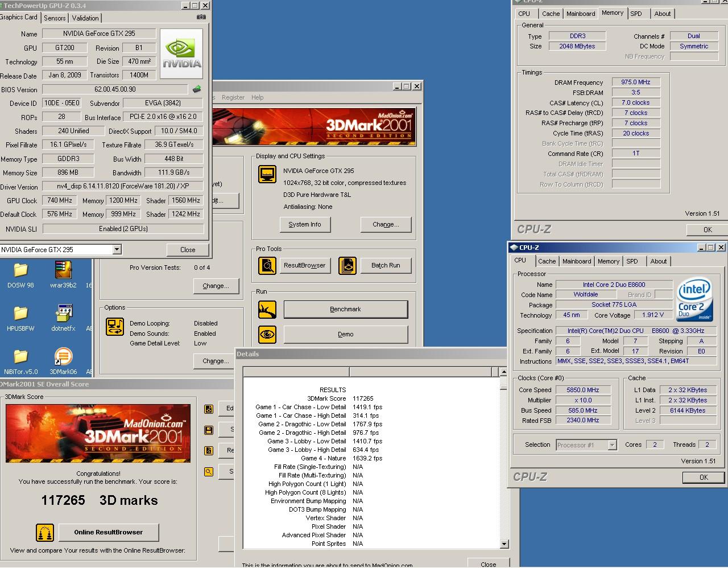Click the Core Voltage 1.912 V value

tap(652, 315)
